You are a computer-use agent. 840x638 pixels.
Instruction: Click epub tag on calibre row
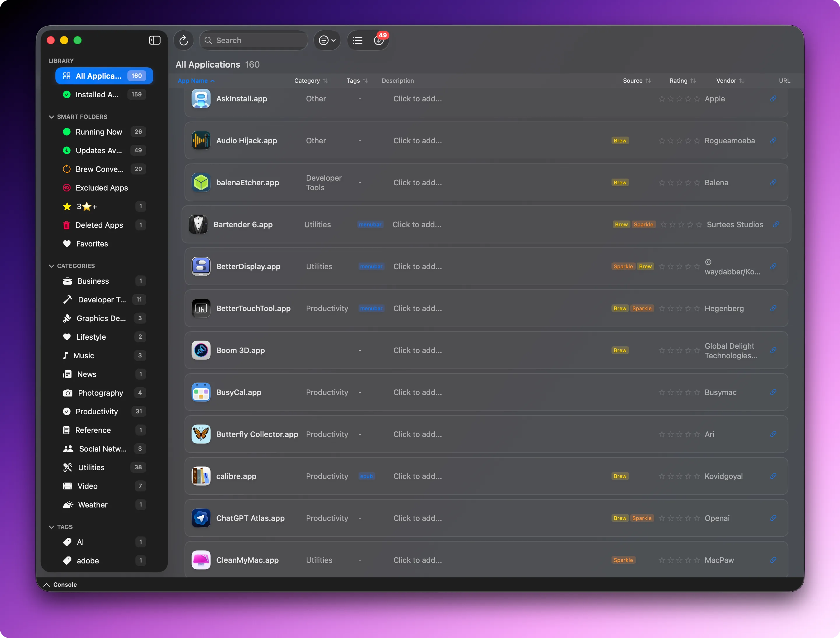click(367, 476)
